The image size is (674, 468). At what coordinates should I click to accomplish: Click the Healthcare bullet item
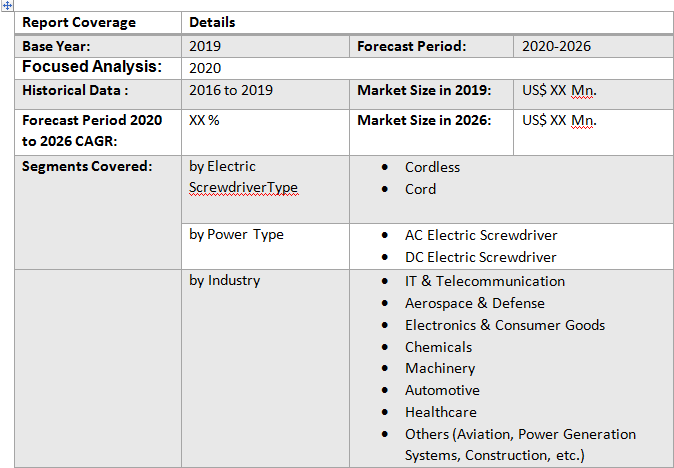point(440,412)
